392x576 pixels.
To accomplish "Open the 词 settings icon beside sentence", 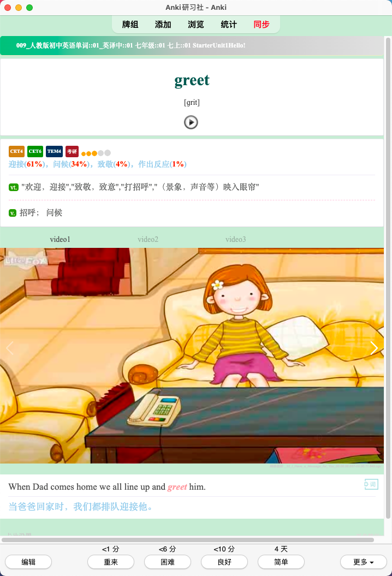I will [x=371, y=484].
